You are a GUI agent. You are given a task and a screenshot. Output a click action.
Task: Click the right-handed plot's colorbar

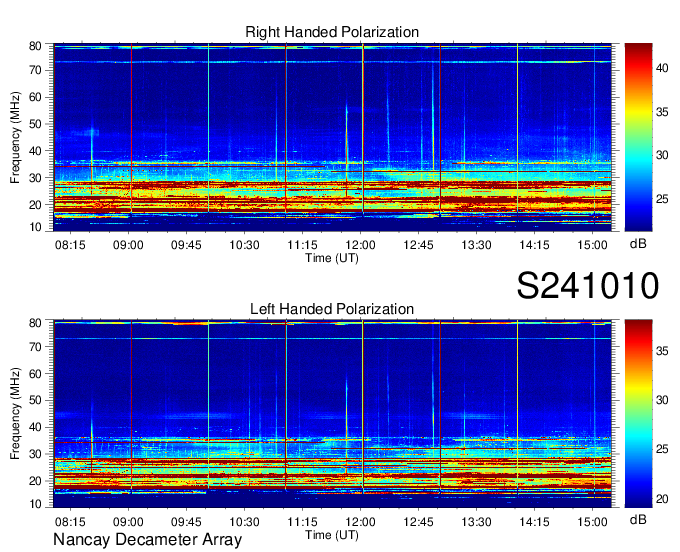(x=638, y=137)
